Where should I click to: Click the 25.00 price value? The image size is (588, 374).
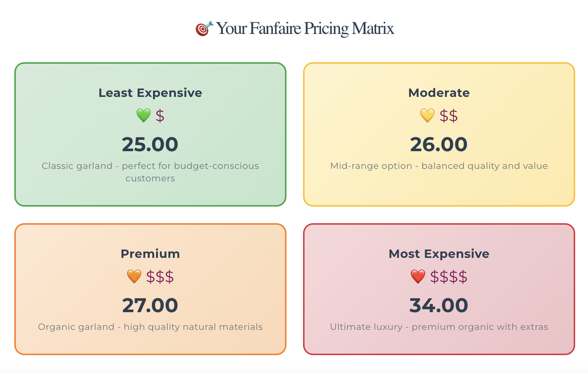tap(150, 144)
